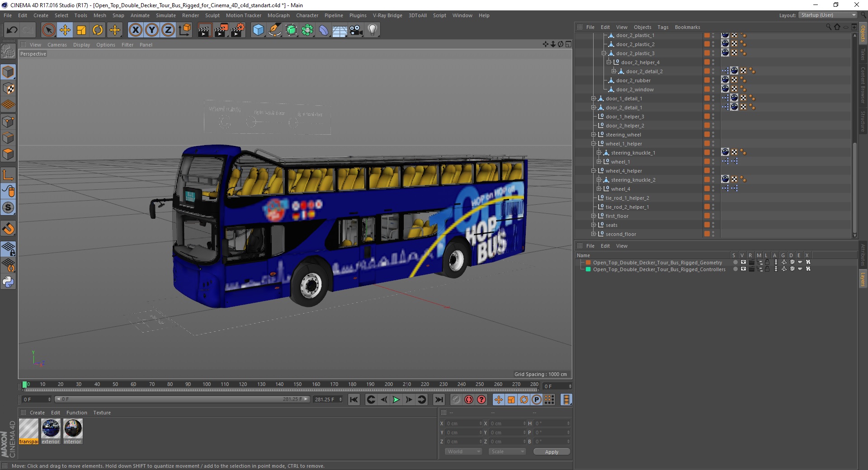Viewport: 868px width, 470px height.
Task: Toggle visibility of Geometry layer
Action: coord(743,262)
